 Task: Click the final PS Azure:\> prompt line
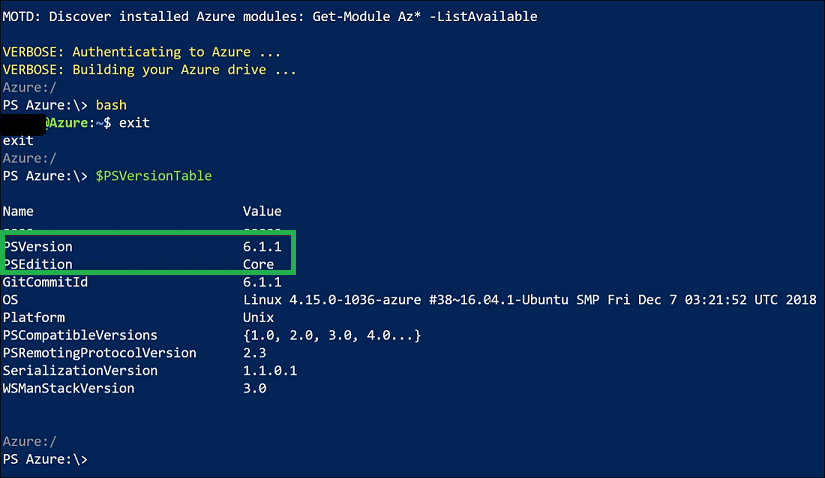click(45, 459)
